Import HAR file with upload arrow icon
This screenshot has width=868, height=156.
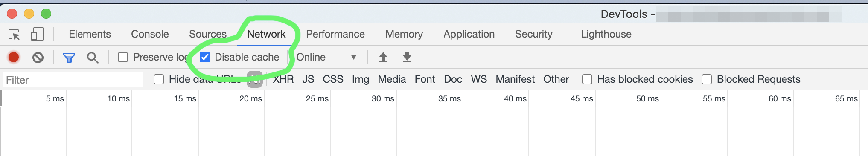(x=383, y=57)
